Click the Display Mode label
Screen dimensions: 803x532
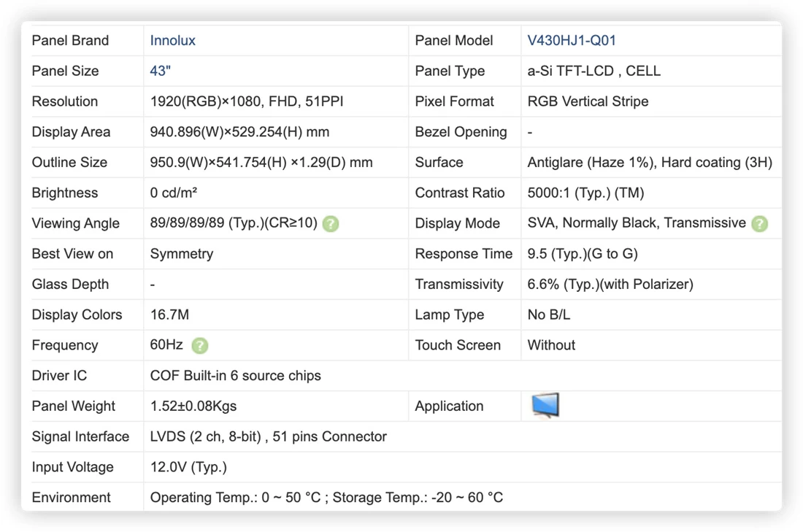[457, 223]
